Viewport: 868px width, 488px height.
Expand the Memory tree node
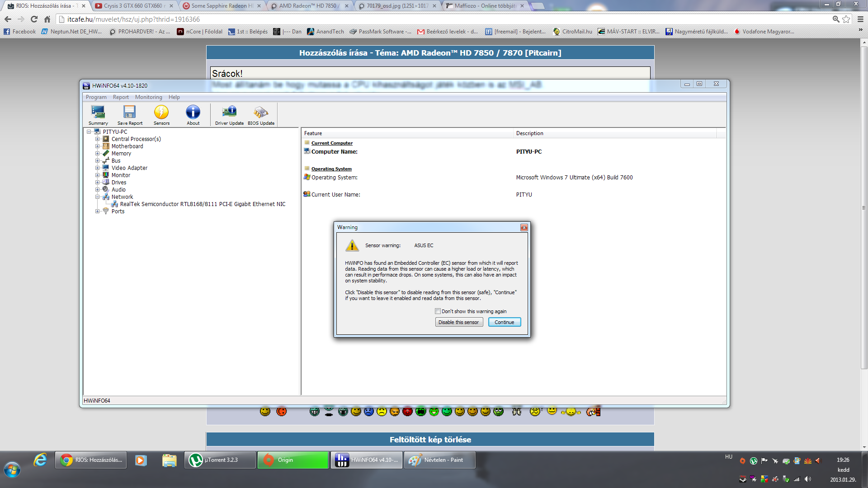click(x=97, y=154)
